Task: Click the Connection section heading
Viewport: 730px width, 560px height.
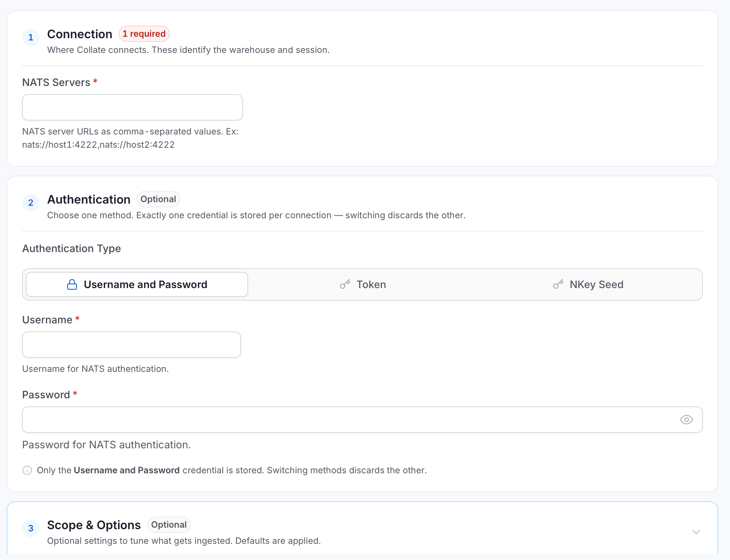Action: tap(80, 34)
